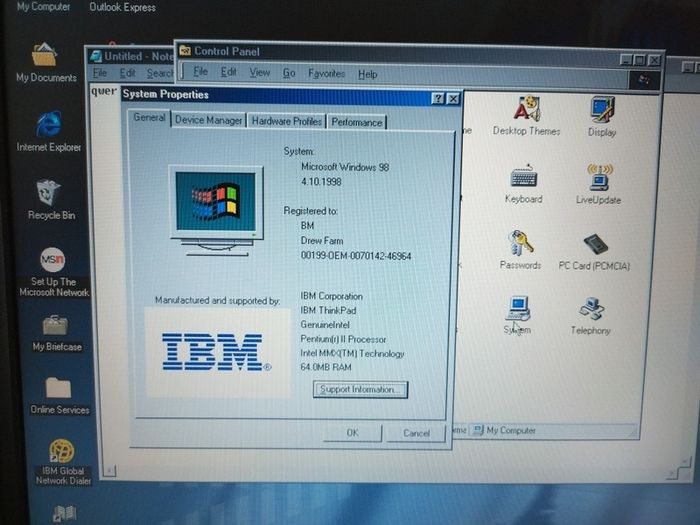Click the Pentium(r) II Processor line

[x=343, y=339]
